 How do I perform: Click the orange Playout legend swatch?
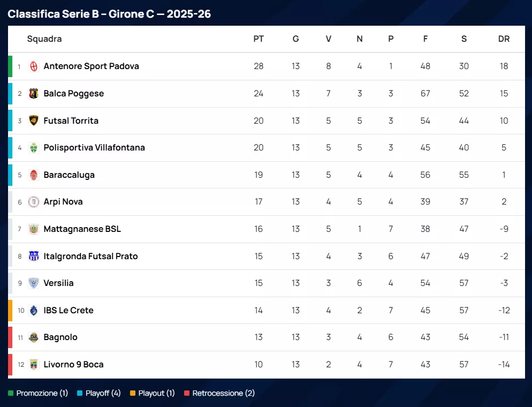(132, 394)
